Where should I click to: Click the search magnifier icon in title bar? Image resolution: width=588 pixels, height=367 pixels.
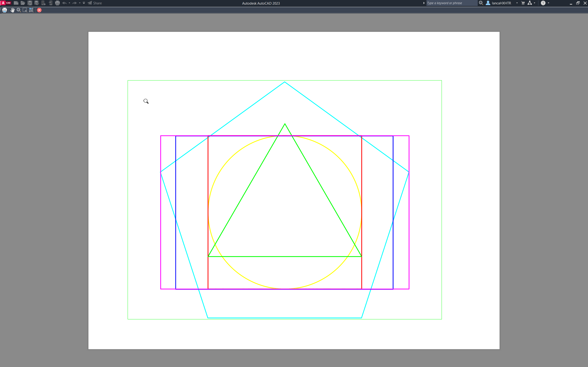[x=481, y=3]
